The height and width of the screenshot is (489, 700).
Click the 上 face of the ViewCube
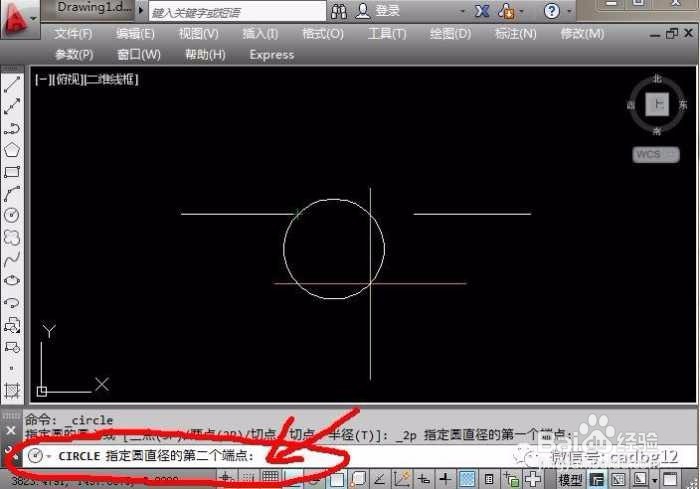tap(657, 104)
